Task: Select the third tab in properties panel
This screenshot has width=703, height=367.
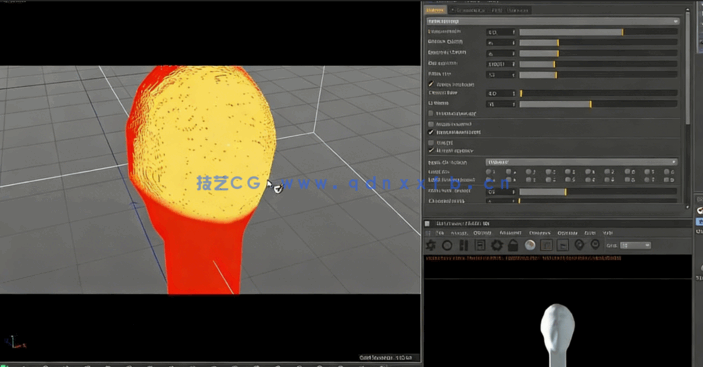Action: coord(497,10)
